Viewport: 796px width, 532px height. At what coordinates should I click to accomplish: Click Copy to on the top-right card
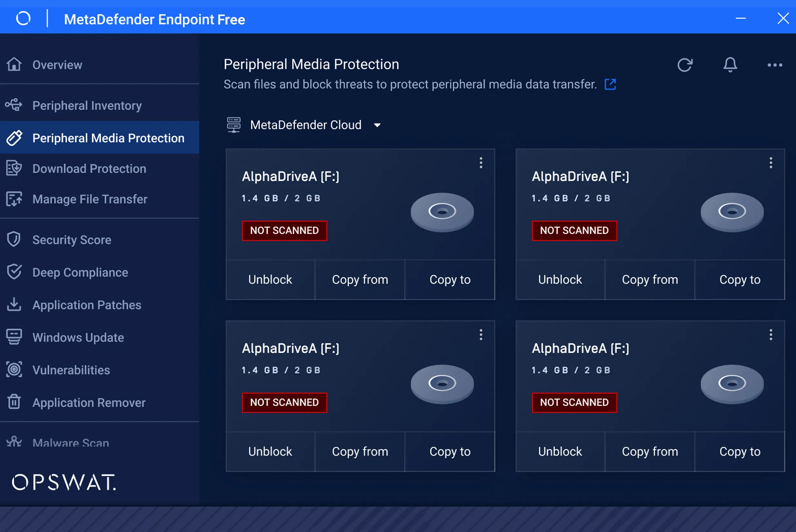[740, 280]
